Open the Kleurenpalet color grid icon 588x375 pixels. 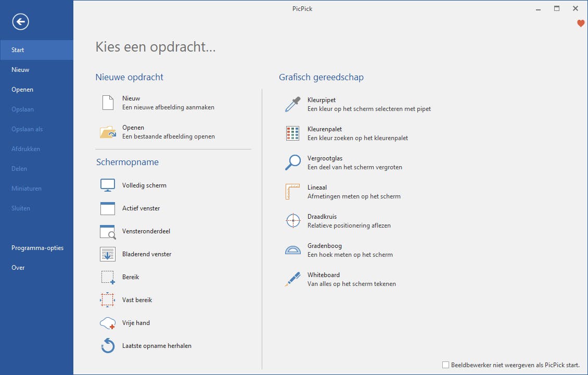293,133
